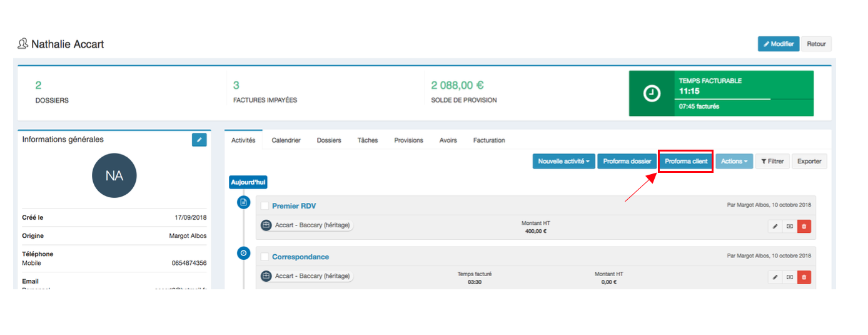
Task: Click the Aujourd'hui timeline marker
Action: [x=248, y=182]
